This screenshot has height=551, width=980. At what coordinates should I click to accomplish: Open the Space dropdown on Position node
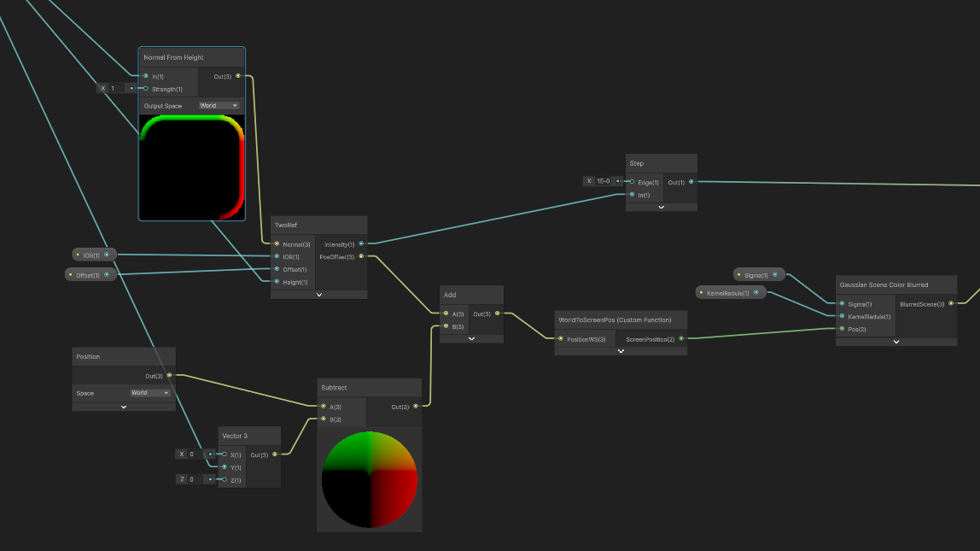click(149, 393)
